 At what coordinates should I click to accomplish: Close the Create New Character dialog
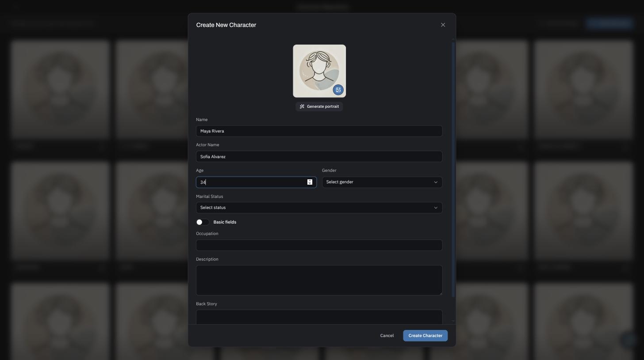pos(443,25)
